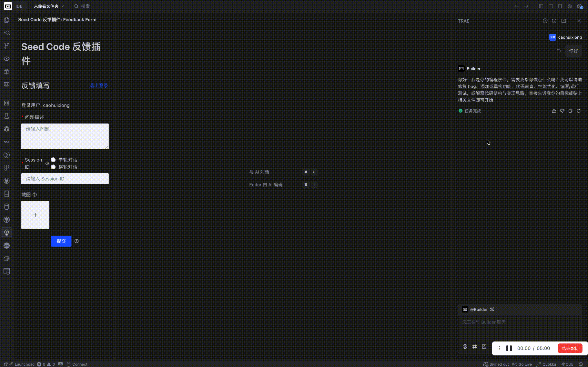This screenshot has height=367, width=588.
Task: Click Quokka in the status bar
Action: [x=546, y=364]
